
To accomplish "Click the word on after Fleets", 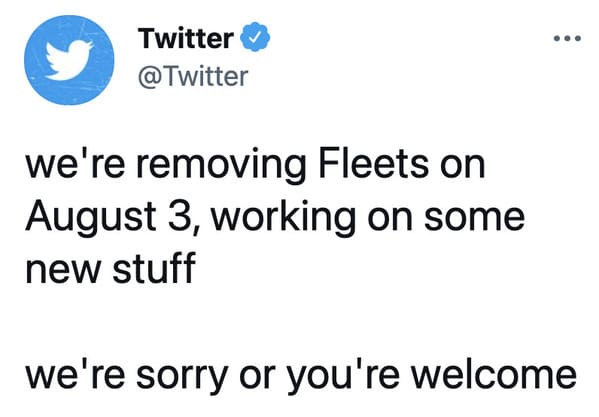I will click(463, 168).
